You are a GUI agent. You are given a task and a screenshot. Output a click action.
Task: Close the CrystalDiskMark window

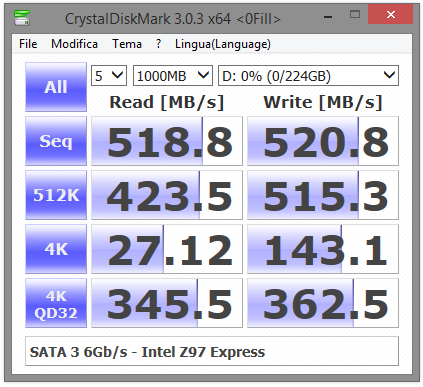coord(390,15)
